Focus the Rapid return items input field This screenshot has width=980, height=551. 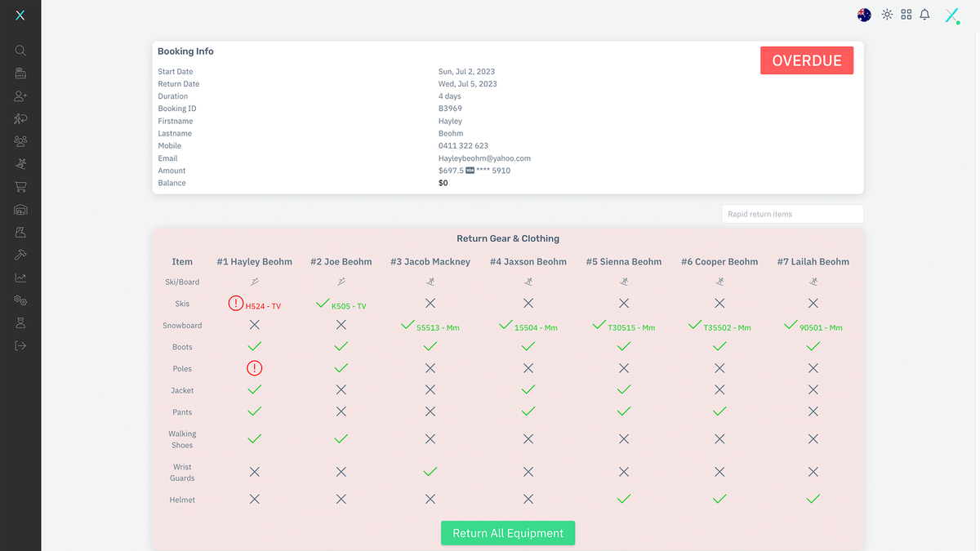[791, 214]
